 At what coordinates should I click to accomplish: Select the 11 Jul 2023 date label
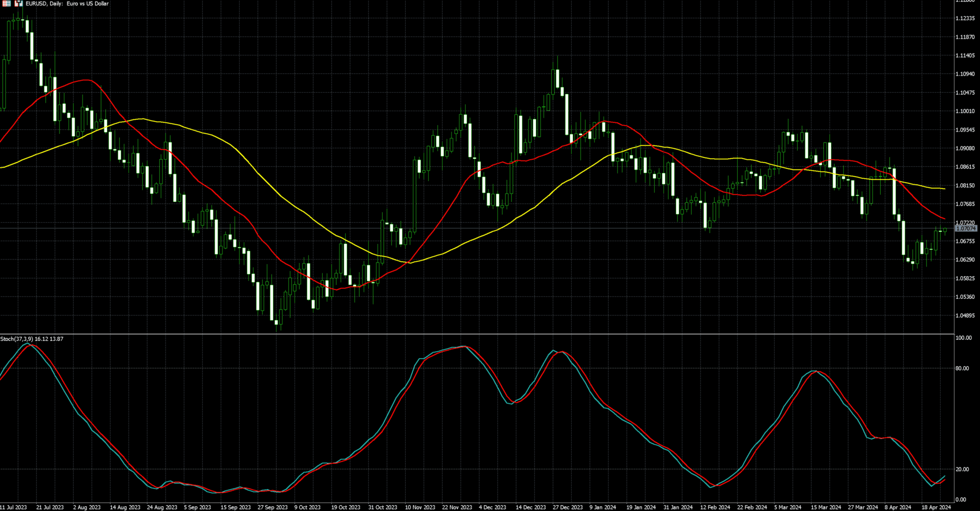pos(13,508)
